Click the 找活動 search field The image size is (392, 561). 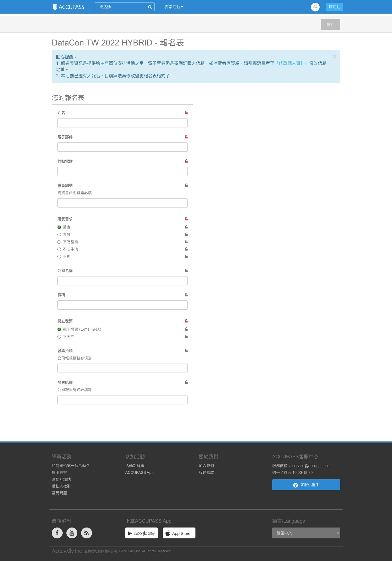pyautogui.click(x=120, y=7)
